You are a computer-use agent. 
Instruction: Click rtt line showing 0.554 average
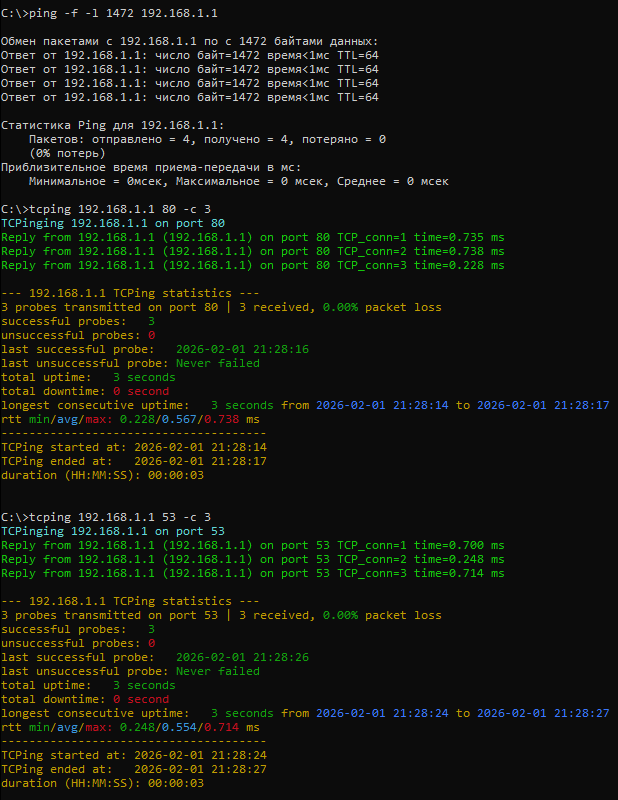pyautogui.click(x=130, y=727)
